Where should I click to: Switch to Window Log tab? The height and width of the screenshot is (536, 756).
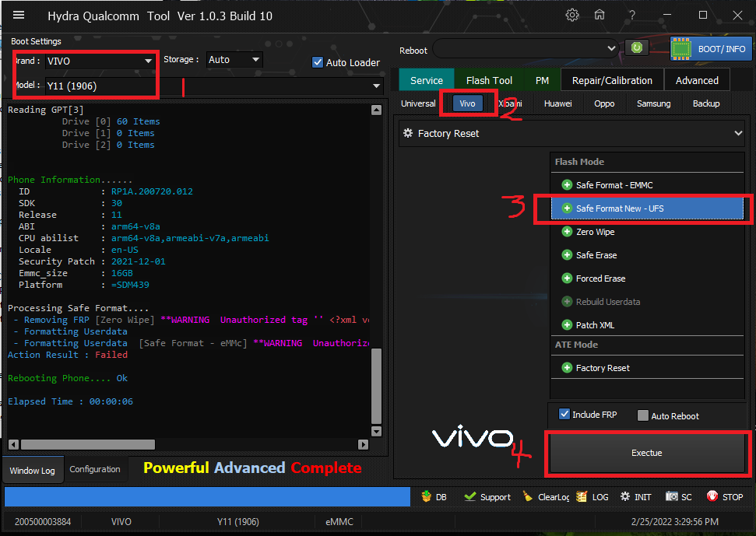pyautogui.click(x=32, y=470)
